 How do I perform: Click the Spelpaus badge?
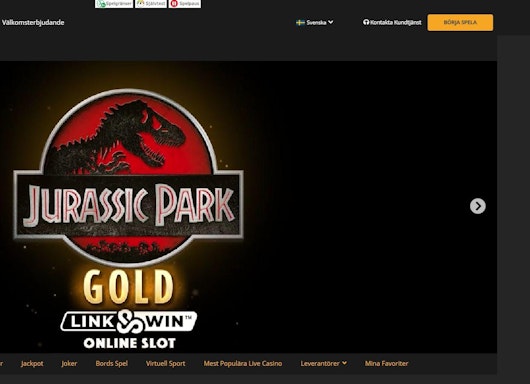point(185,4)
